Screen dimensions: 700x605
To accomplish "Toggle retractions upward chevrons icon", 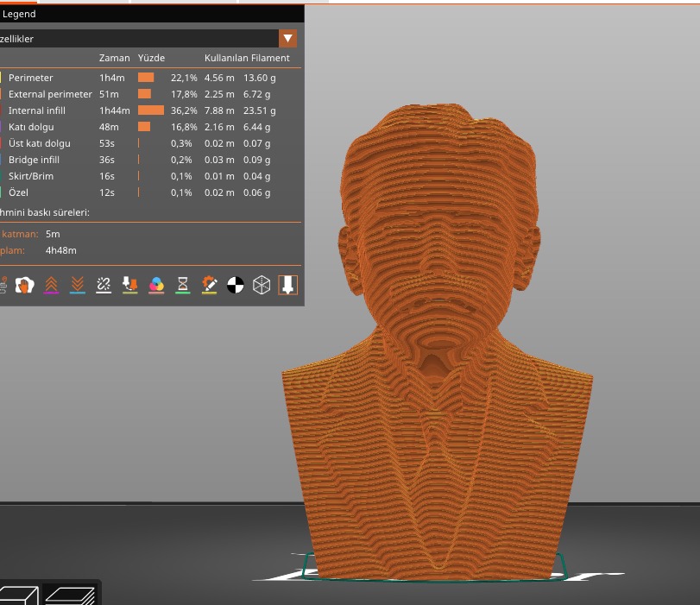I will coord(51,285).
